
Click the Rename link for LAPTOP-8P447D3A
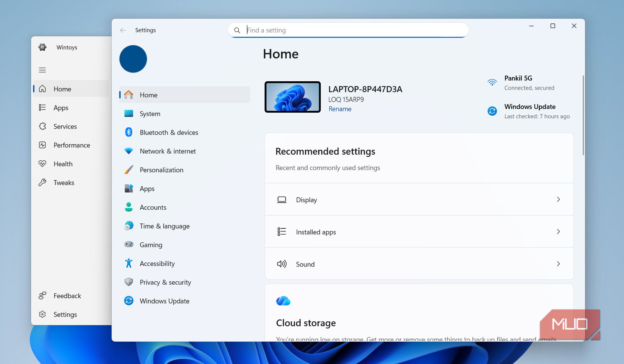tap(340, 108)
